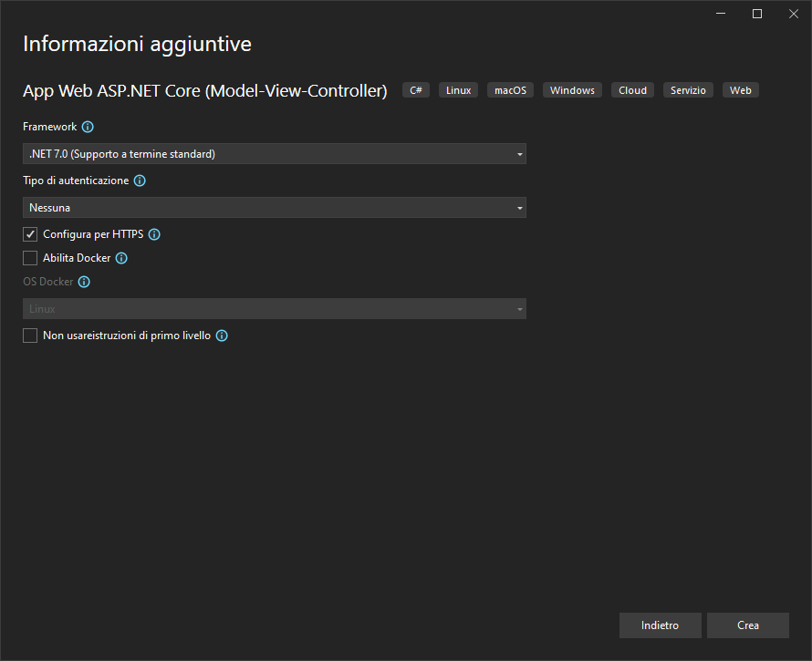Open the Framework .NET 7.0 dropdown
The image size is (812, 661).
[275, 154]
